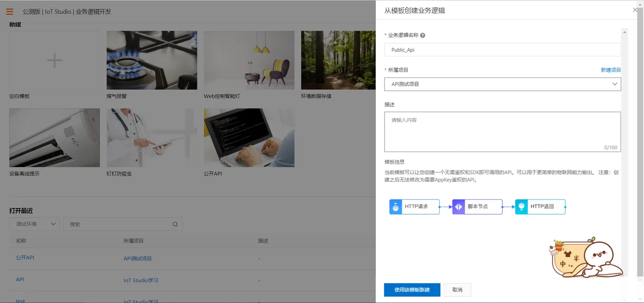644x303 pixels.
Task: Select the 公开API template thumbnail
Action: coord(249,138)
